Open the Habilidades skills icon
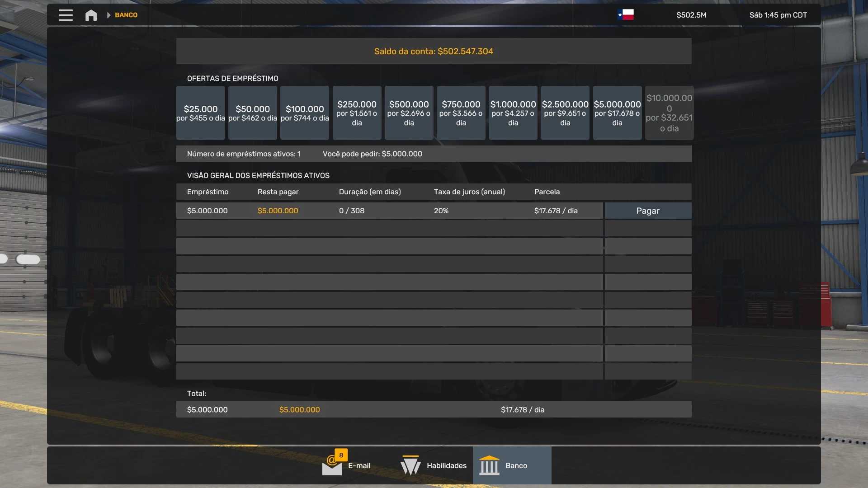The width and height of the screenshot is (868, 488). [410, 465]
